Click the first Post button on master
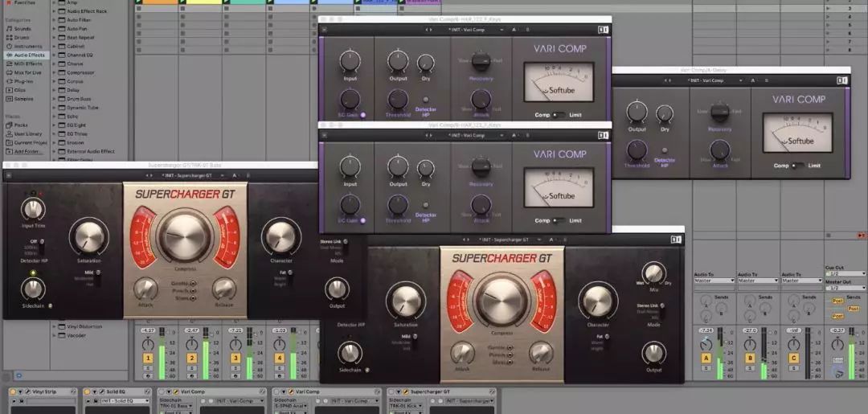The image size is (868, 414). [x=838, y=301]
